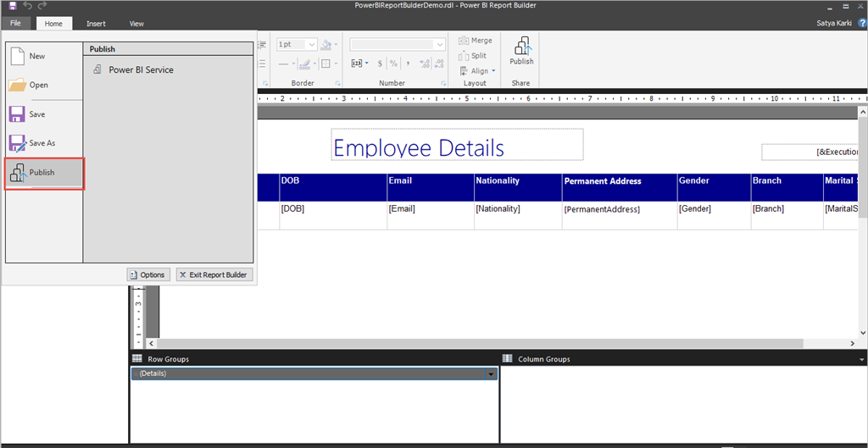Image resolution: width=868 pixels, height=448 pixels.
Task: Click the save icon in the title bar
Action: coord(13,6)
